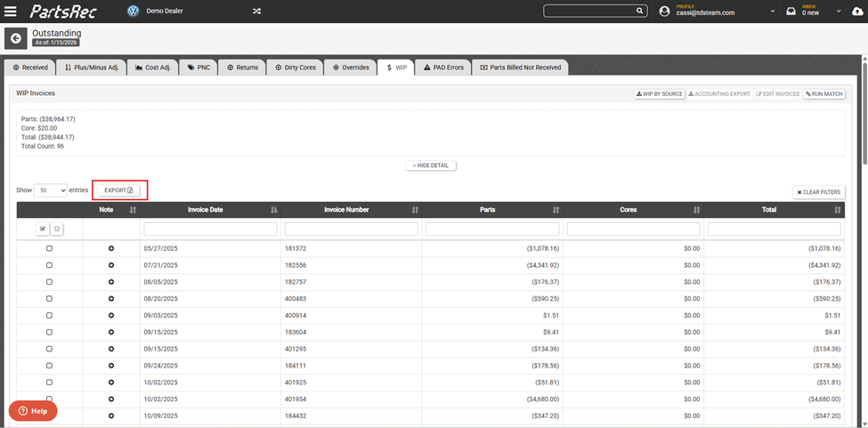
Task: Open note for invoice 182556
Action: (111, 265)
